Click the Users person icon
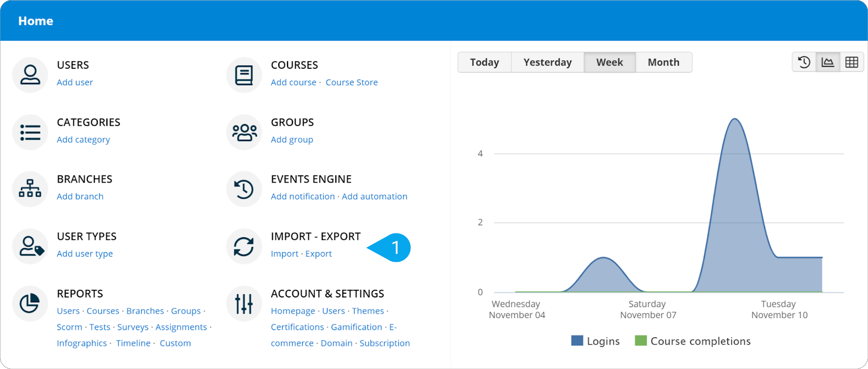This screenshot has width=868, height=369. pyautogui.click(x=30, y=75)
